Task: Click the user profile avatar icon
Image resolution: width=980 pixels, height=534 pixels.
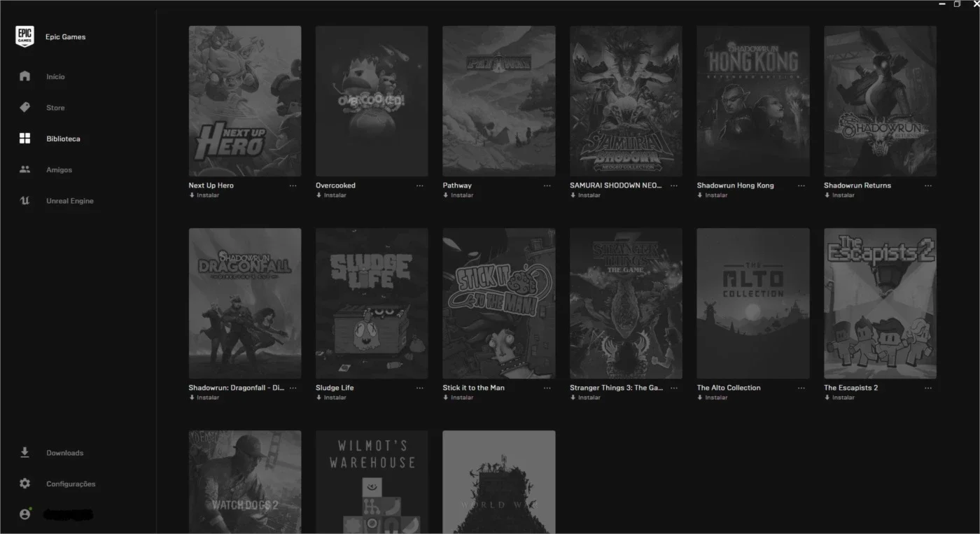Action: pos(24,514)
